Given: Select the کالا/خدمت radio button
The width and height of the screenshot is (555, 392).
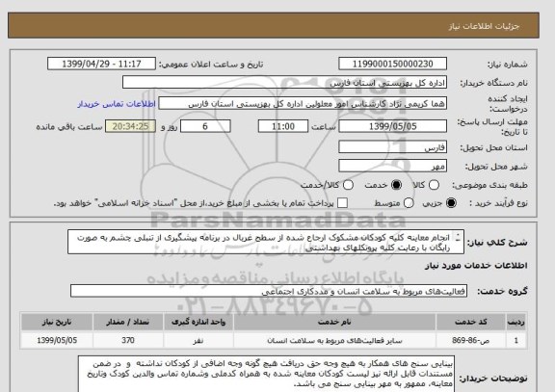Looking at the screenshot, I should [348, 185].
